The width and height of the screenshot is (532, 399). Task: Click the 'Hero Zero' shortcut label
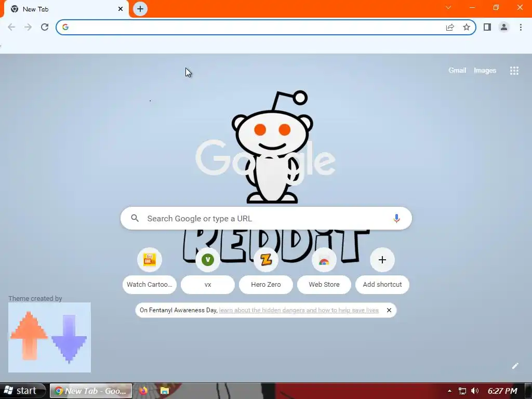pos(266,284)
